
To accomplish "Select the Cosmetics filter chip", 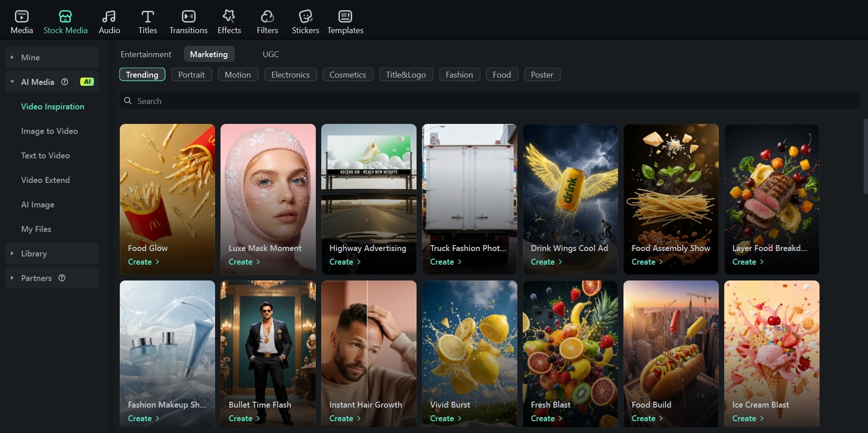I will 348,74.
